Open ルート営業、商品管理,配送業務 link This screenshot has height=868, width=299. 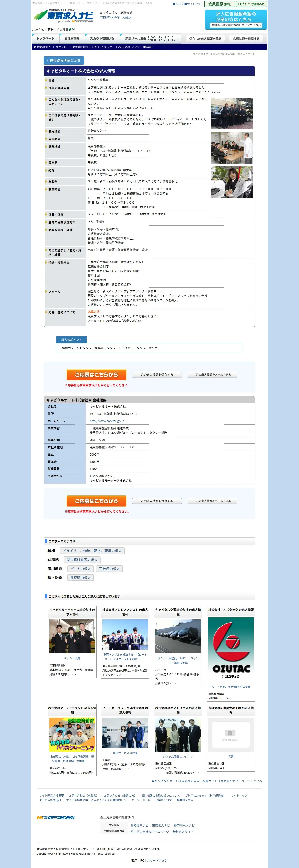point(231,687)
